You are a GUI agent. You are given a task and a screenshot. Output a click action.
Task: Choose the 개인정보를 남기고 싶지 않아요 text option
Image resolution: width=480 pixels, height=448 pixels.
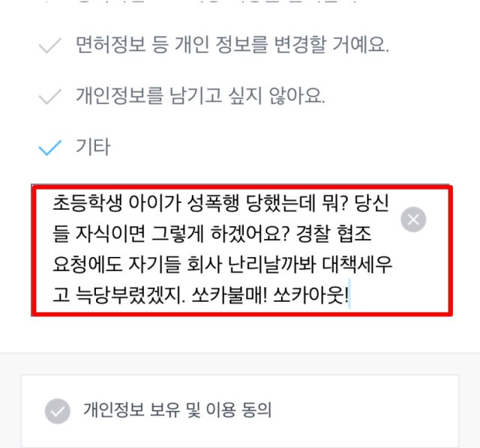[x=200, y=96]
